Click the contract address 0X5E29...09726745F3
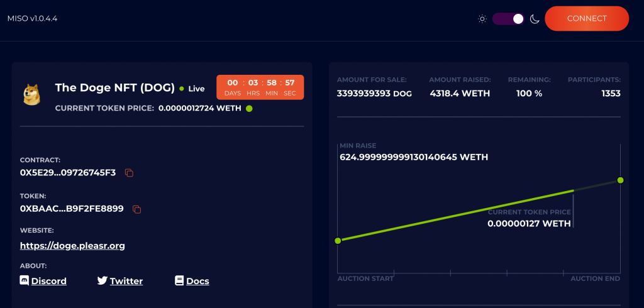The height and width of the screenshot is (308, 644). pyautogui.click(x=68, y=173)
